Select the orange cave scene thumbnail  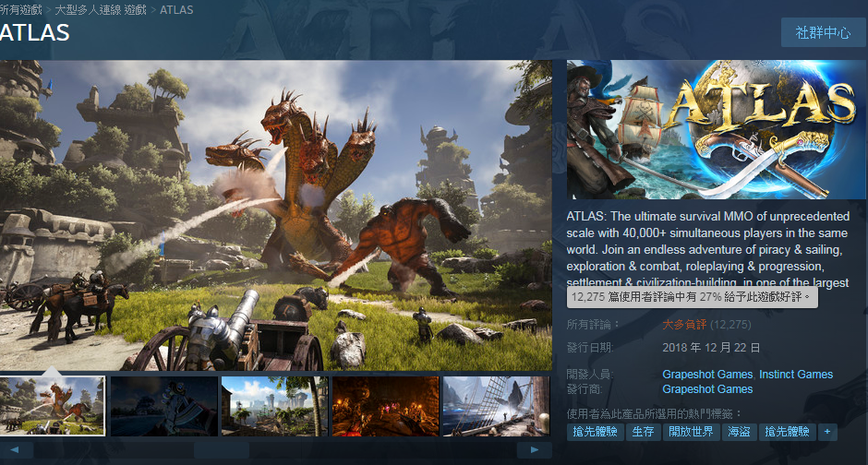pyautogui.click(x=385, y=406)
